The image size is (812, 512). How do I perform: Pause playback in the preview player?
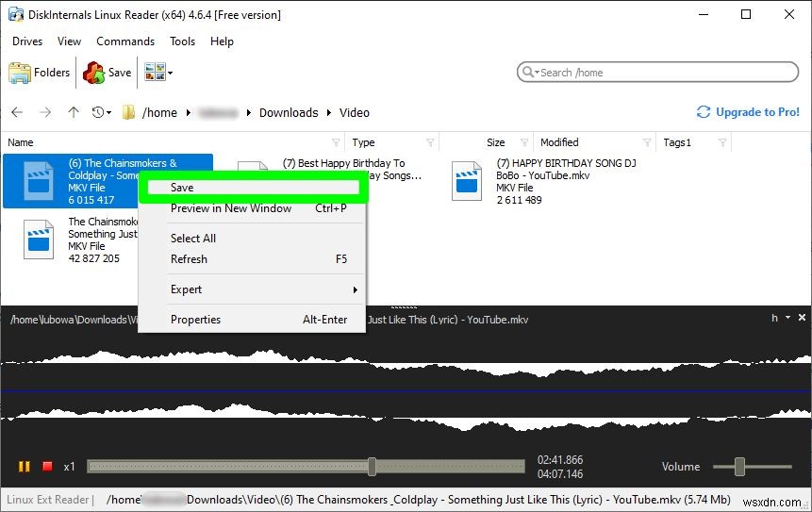(x=24, y=467)
